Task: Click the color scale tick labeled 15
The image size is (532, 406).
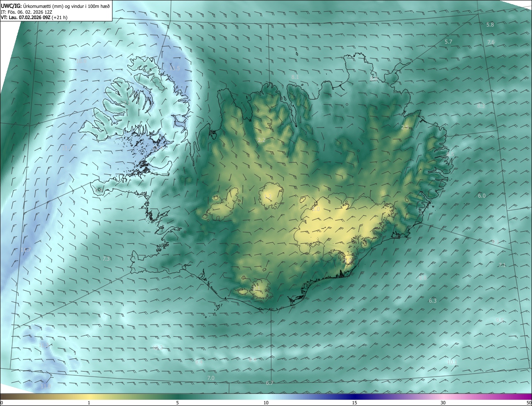Action: pyautogui.click(x=355, y=403)
